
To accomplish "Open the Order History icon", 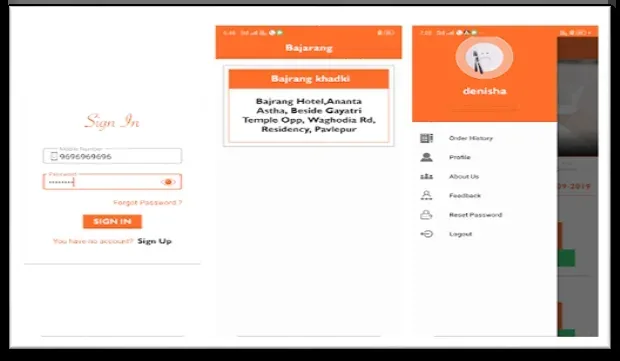I will click(426, 138).
